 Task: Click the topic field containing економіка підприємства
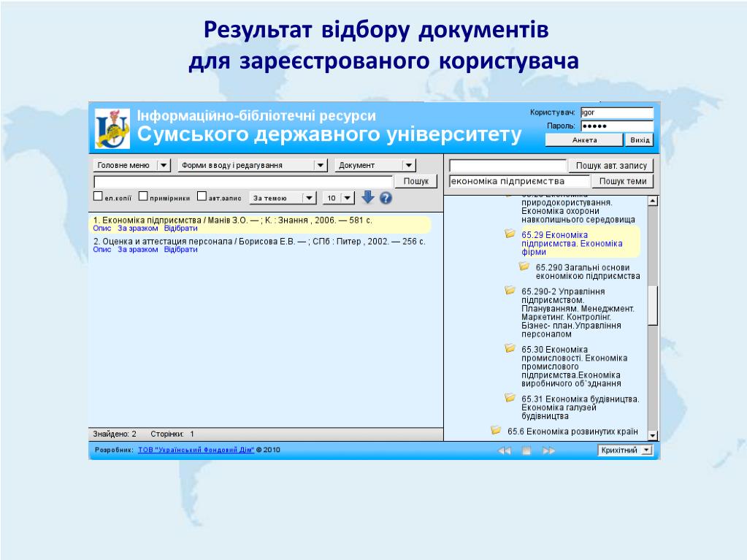point(519,181)
